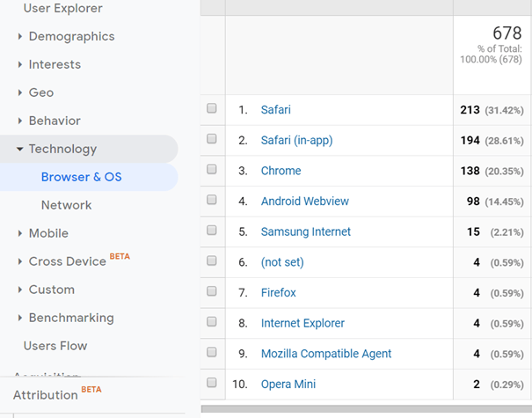This screenshot has width=532, height=418.
Task: Tick the Firefox row checkbox
Action: (x=212, y=291)
